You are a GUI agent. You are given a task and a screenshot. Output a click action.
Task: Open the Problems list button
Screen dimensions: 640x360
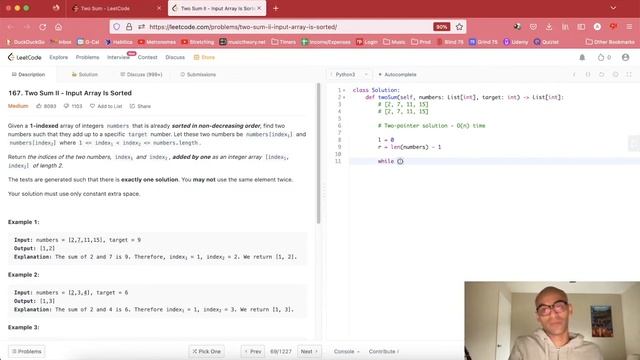pyautogui.click(x=27, y=351)
